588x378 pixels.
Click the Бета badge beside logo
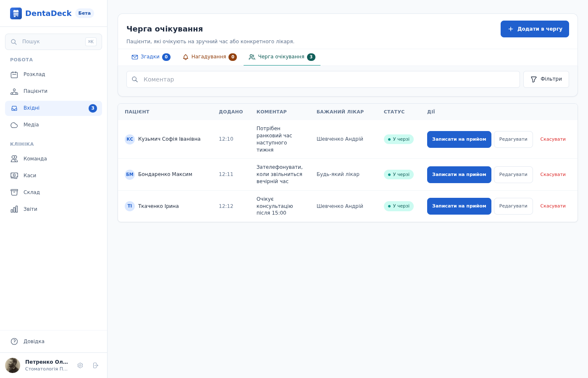(84, 13)
